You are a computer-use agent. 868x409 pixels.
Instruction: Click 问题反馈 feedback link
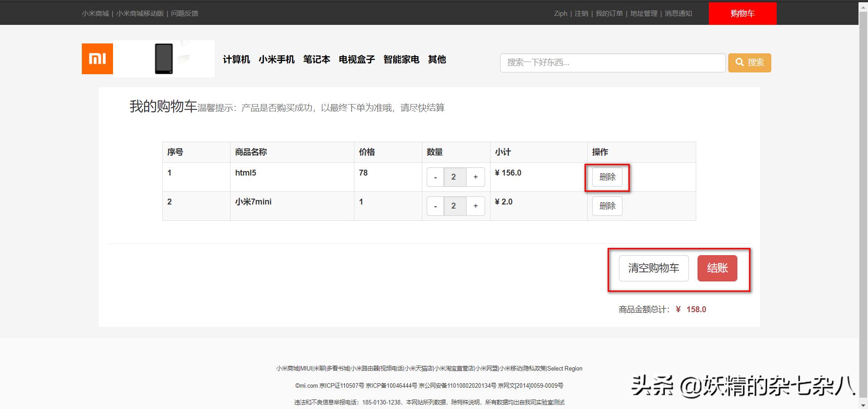pos(184,13)
